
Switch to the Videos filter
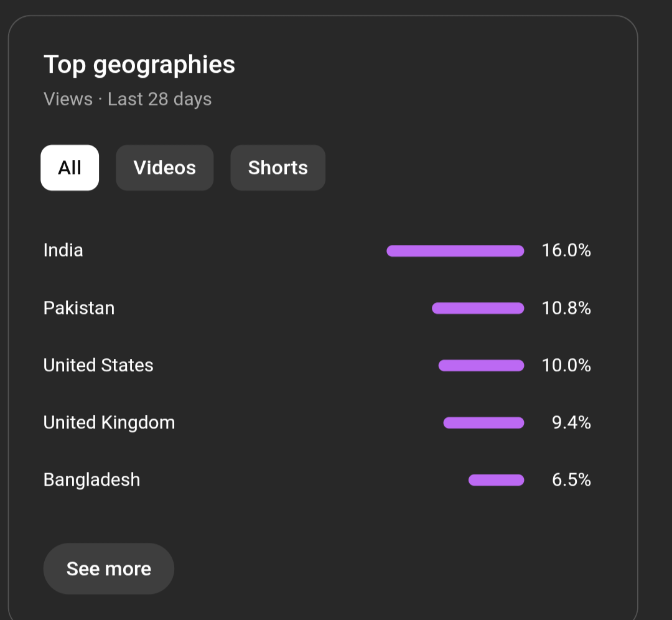pyautogui.click(x=165, y=168)
